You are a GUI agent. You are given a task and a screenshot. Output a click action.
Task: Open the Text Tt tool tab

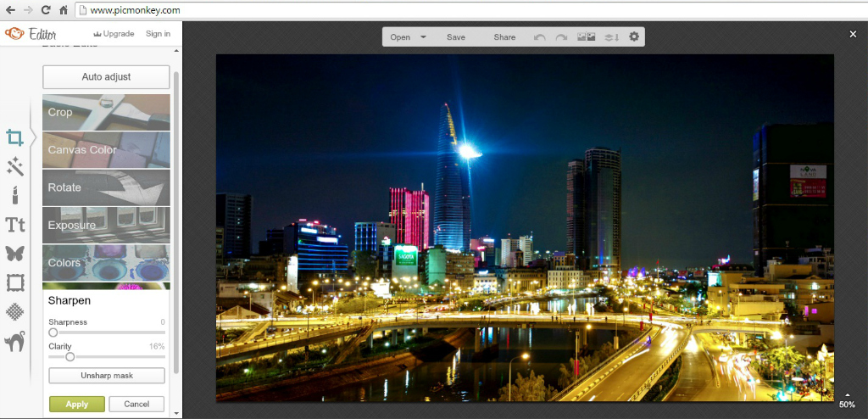pos(15,225)
